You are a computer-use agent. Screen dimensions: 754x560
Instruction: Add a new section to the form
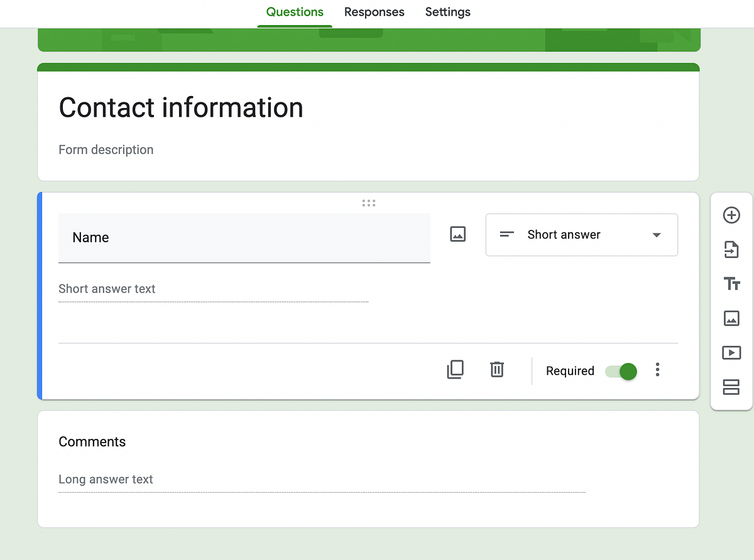pyautogui.click(x=731, y=387)
